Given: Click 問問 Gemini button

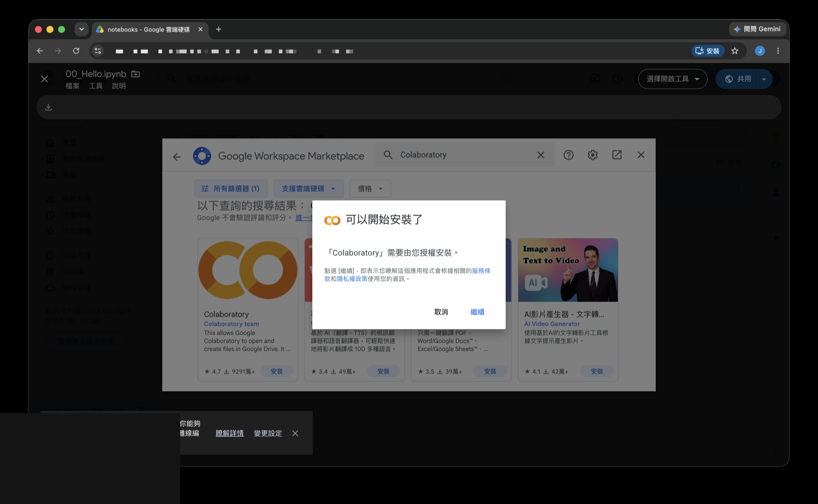Looking at the screenshot, I should click(757, 29).
